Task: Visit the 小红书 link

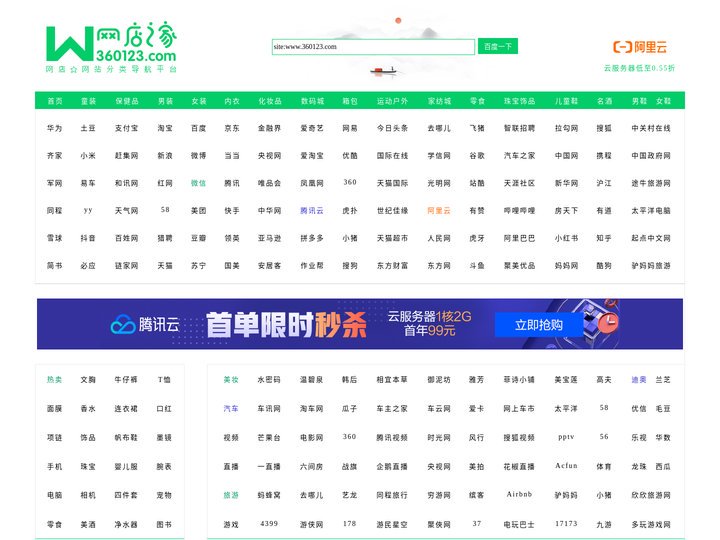Action: [566, 238]
